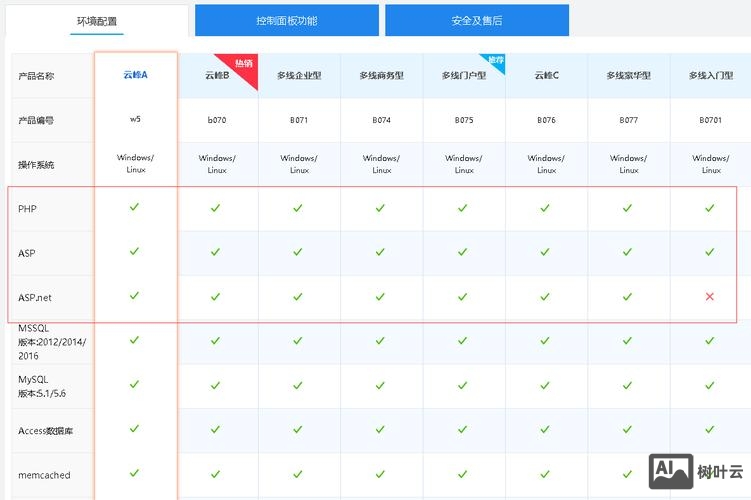Viewport: 751px width, 500px height.
Task: Click the memcached row label
Action: 44,475
